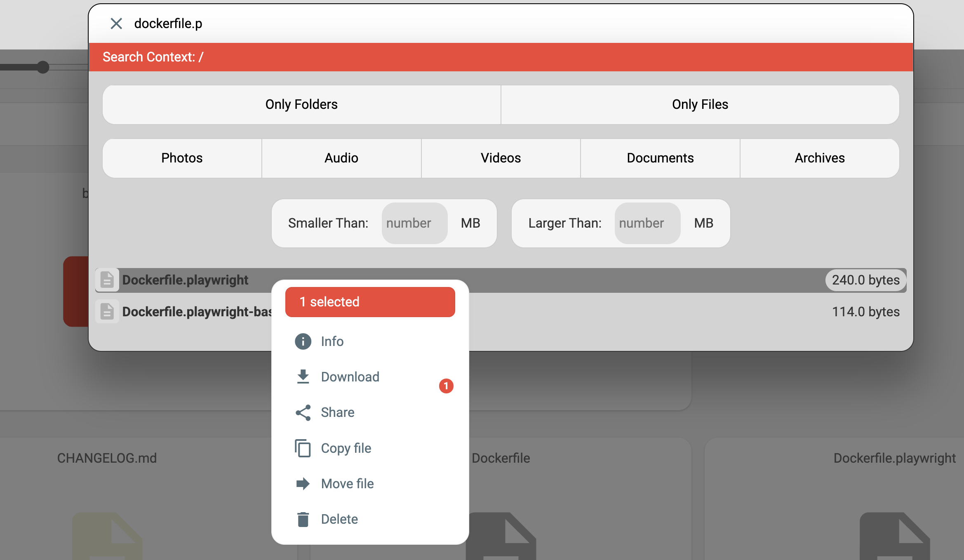
Task: Enable the Audio file type filter
Action: click(341, 158)
